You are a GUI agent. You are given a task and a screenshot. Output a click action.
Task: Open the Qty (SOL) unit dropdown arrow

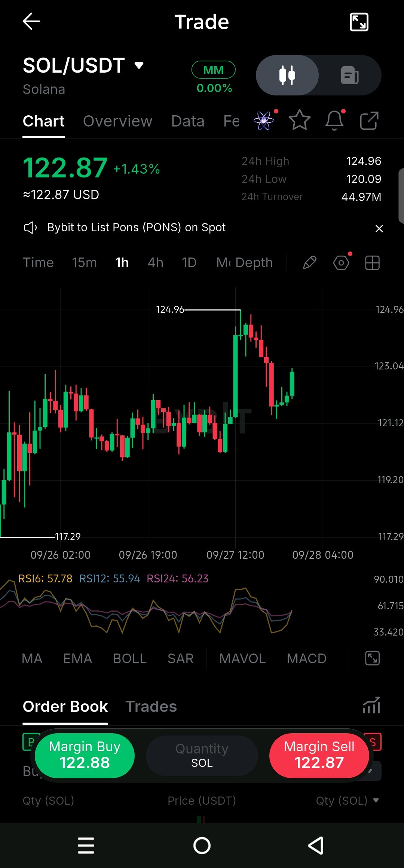(376, 800)
